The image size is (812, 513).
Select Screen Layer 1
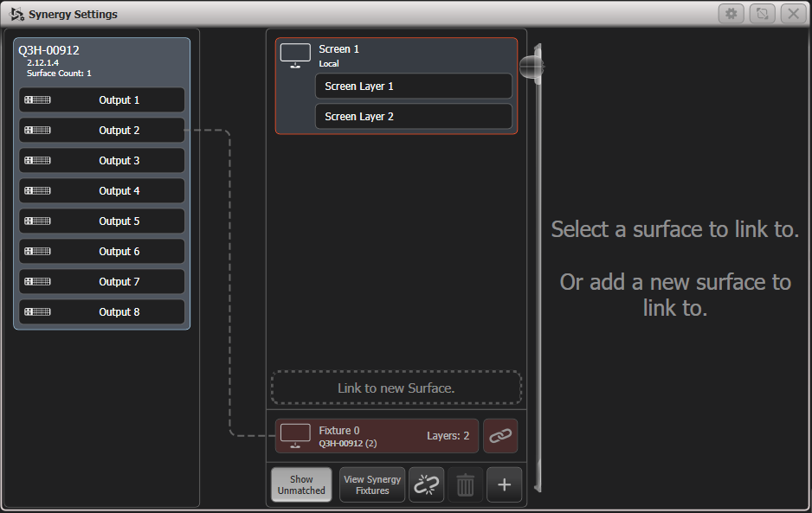413,86
